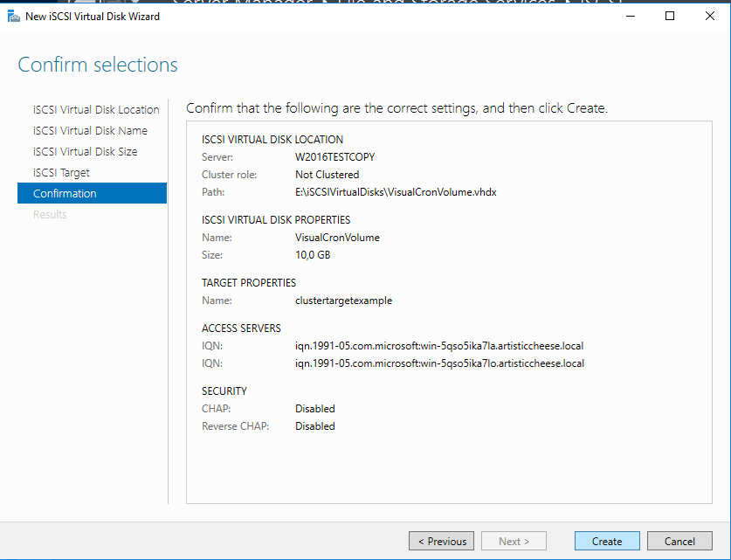731x560 pixels.
Task: Click the second IQN access server entry
Action: tap(439, 363)
